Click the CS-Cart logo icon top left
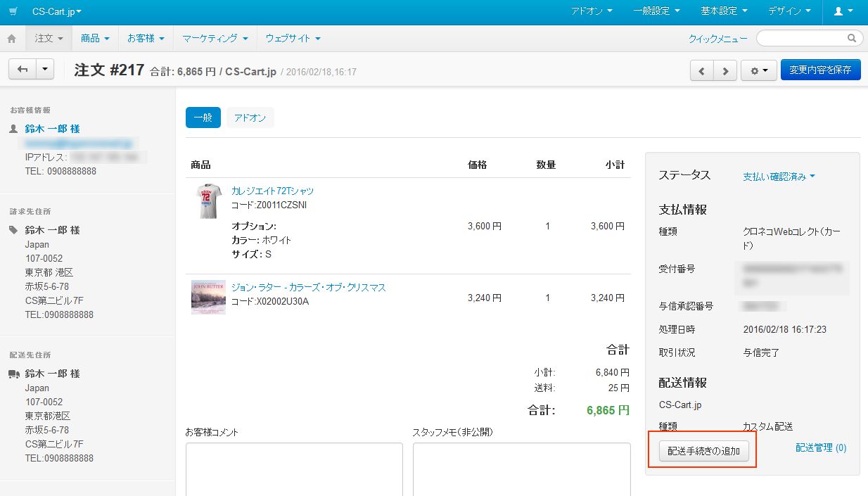 click(x=12, y=11)
